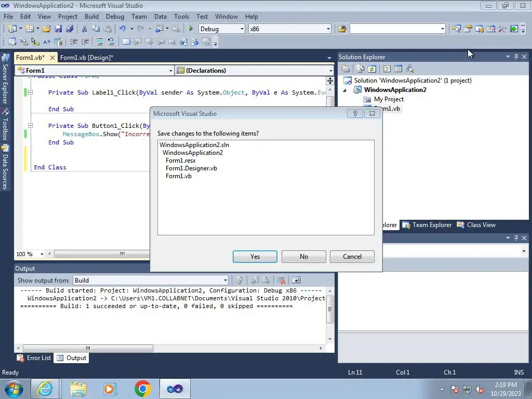Open the Debug configuration dropdown
532x399 pixels.
pos(242,29)
